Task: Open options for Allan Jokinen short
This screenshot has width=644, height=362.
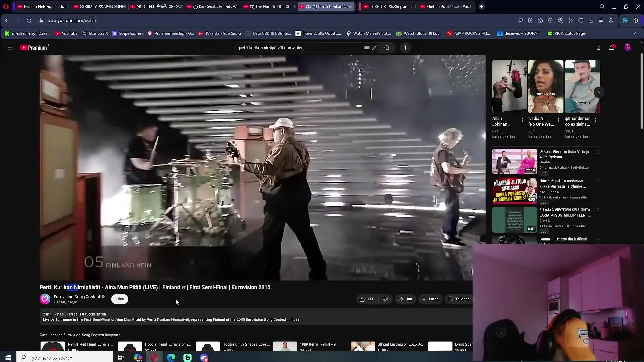Action: pyautogui.click(x=522, y=120)
